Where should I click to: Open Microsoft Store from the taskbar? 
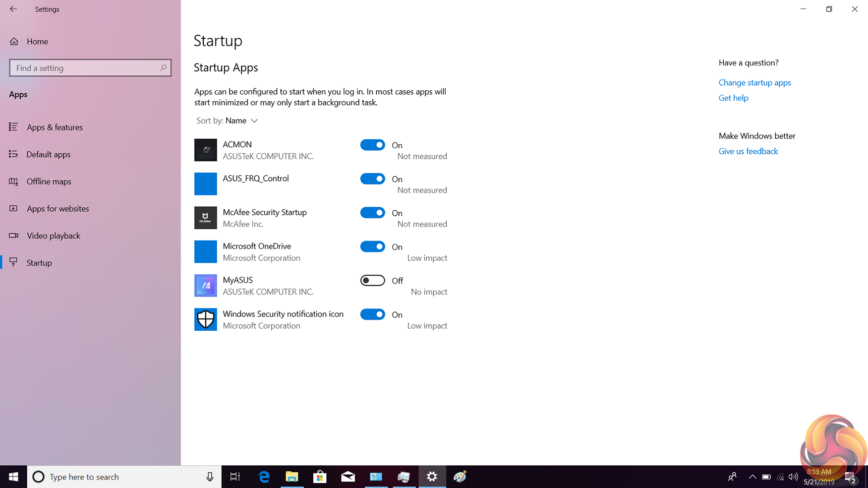pos(320,477)
